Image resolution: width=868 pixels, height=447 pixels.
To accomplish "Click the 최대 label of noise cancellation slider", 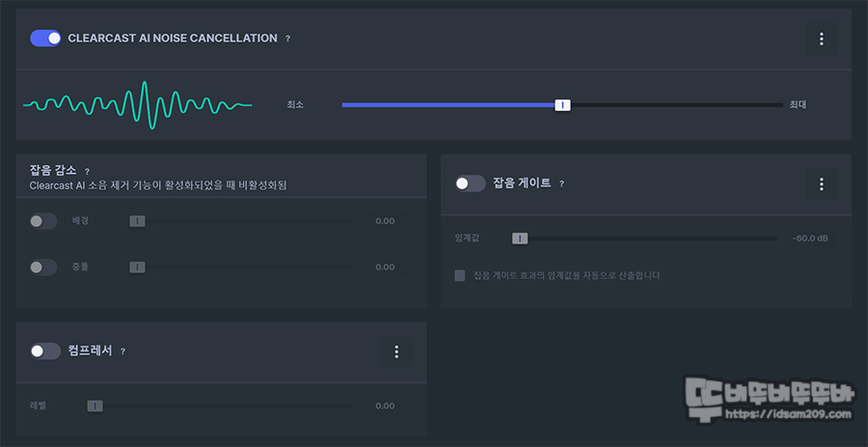I will coord(798,104).
